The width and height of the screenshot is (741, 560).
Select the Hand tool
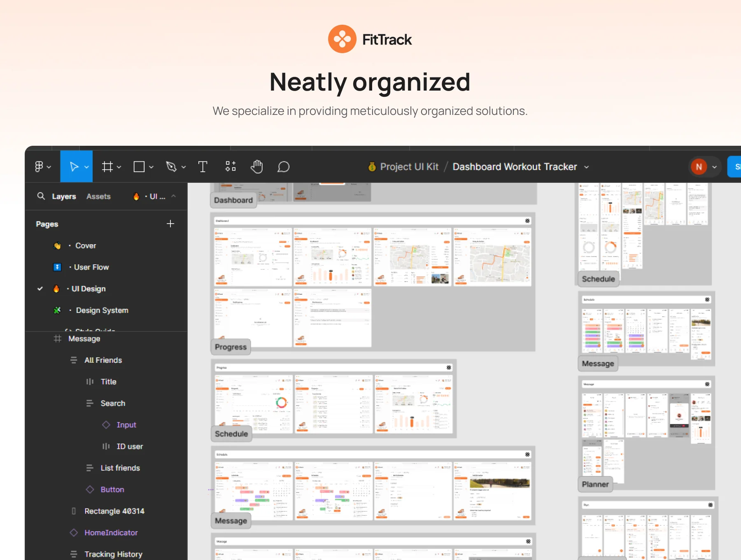(x=257, y=166)
